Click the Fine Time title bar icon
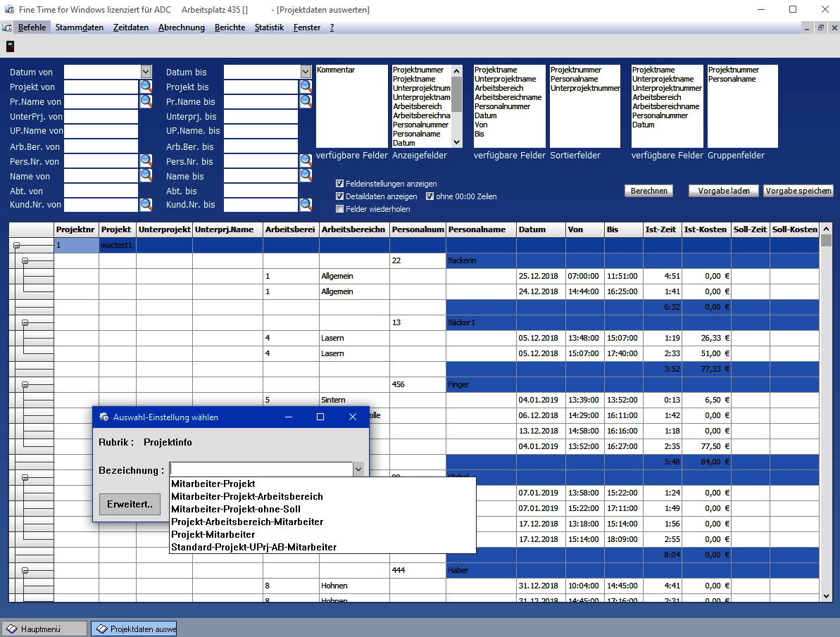This screenshot has height=637, width=840. (x=9, y=9)
